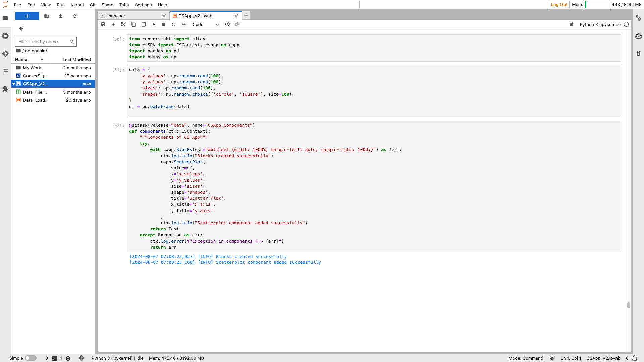The image size is (644, 362).
Task: Click the kernel status circle indicator
Action: point(626,24)
